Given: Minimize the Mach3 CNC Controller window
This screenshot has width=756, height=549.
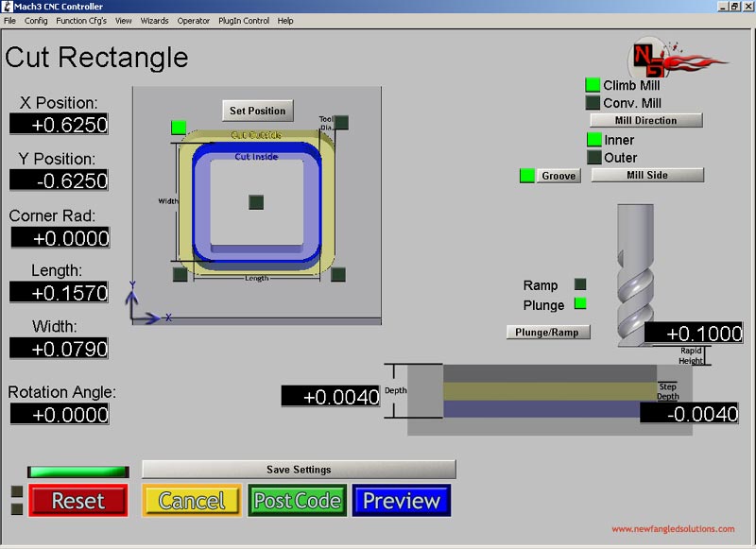Looking at the screenshot, I should click(722, 7).
